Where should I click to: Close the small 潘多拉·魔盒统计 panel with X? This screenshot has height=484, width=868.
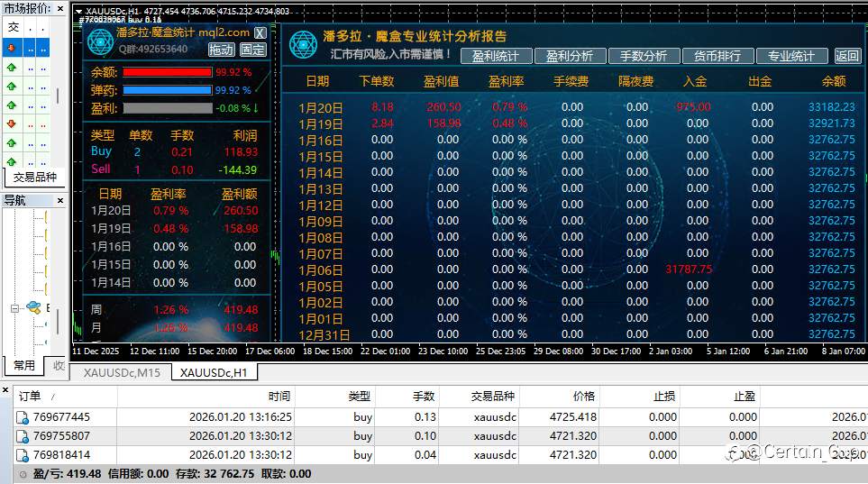pos(260,32)
